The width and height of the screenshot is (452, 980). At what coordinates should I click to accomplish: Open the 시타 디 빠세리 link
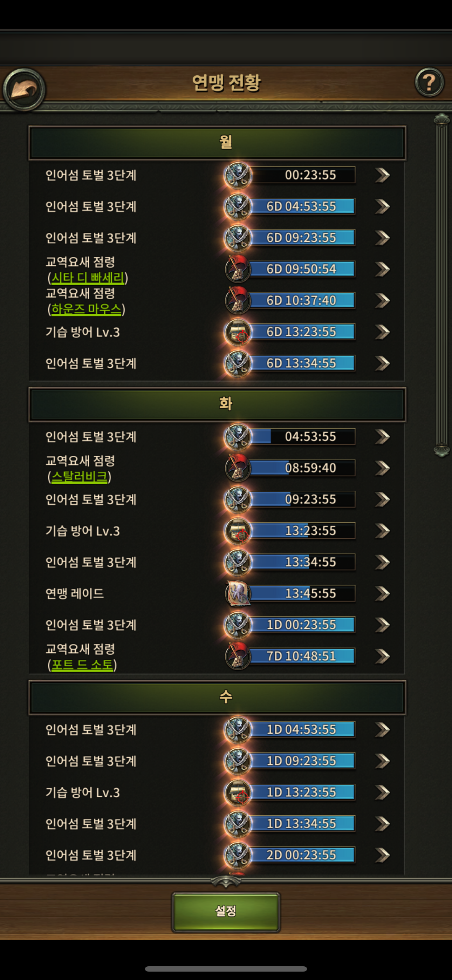88,278
